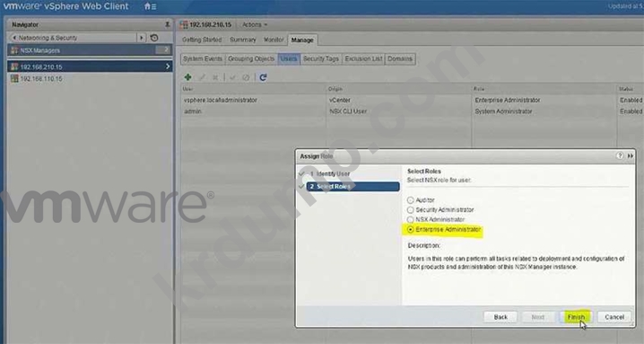The width and height of the screenshot is (644, 344).
Task: Choose the NSX Administrator radio option
Action: click(x=410, y=220)
